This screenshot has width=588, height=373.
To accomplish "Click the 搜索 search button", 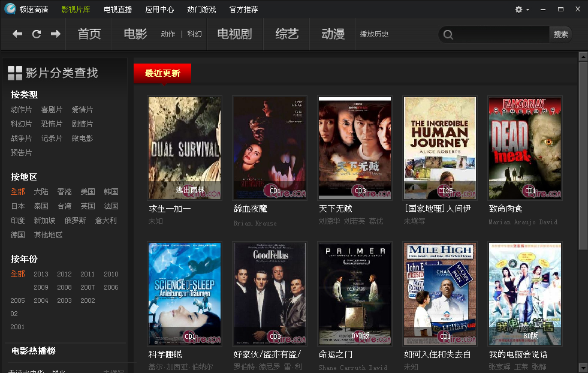I will click(560, 35).
